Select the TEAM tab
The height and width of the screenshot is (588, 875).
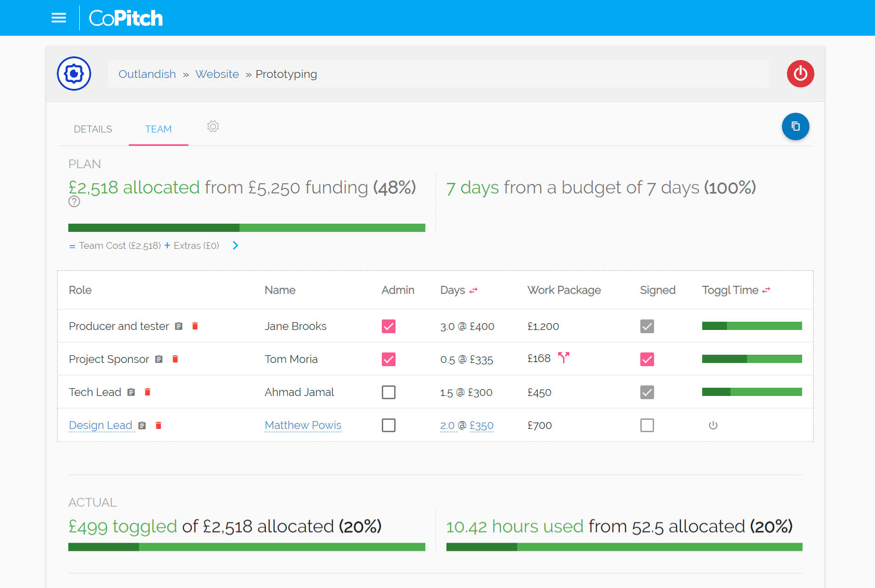[158, 129]
